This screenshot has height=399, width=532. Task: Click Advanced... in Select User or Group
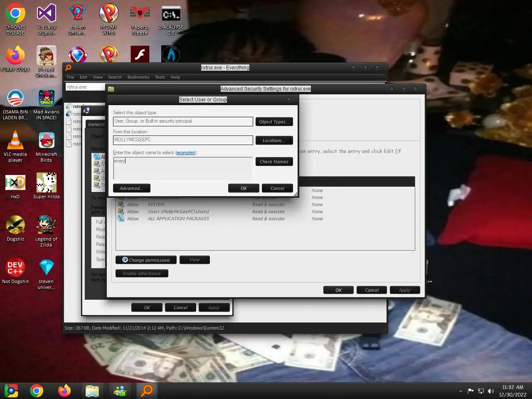coord(132,188)
